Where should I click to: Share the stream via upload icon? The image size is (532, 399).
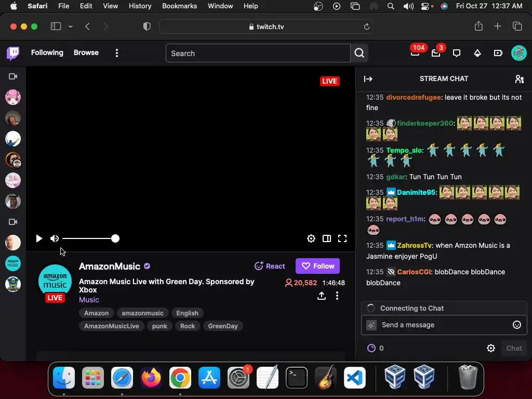[x=322, y=296]
